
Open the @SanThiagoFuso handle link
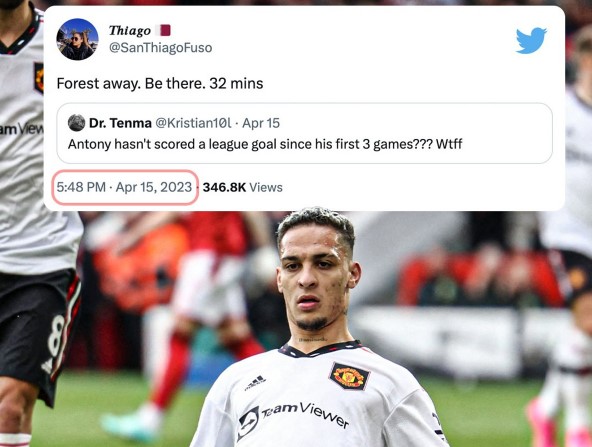(160, 48)
